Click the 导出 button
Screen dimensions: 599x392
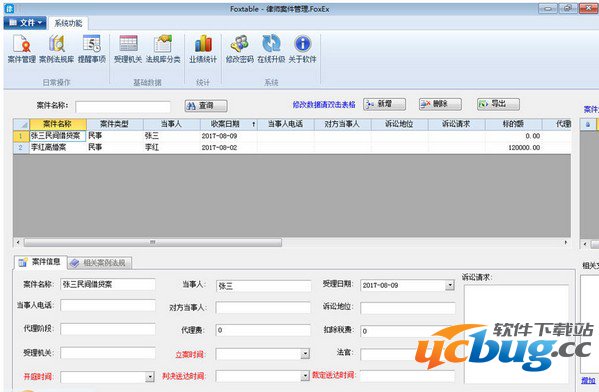point(498,104)
